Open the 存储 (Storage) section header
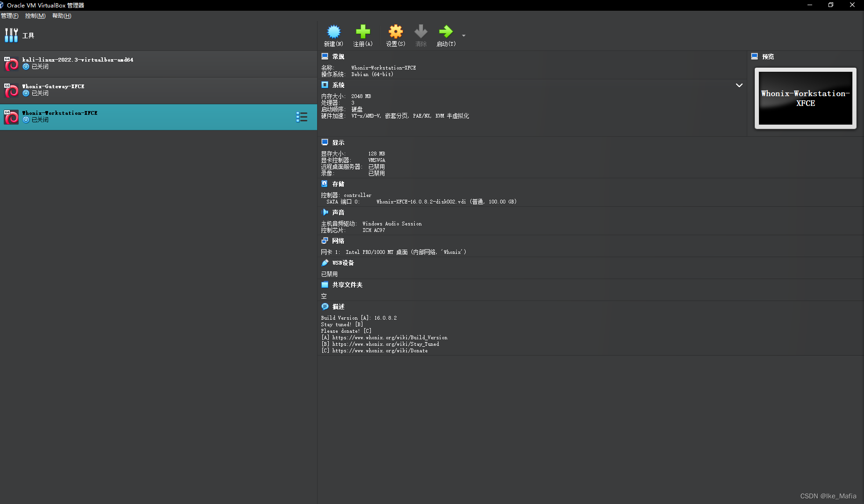Viewport: 864px width, 504px height. 338,184
